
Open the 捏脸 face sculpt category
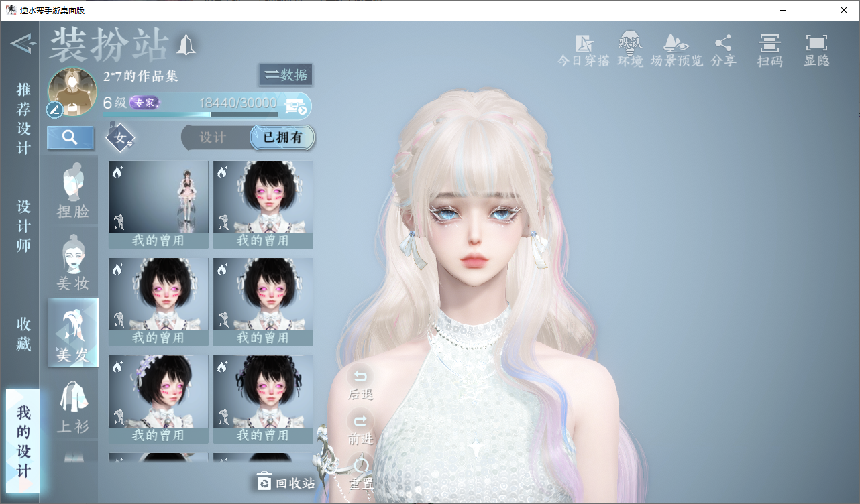coord(73,192)
